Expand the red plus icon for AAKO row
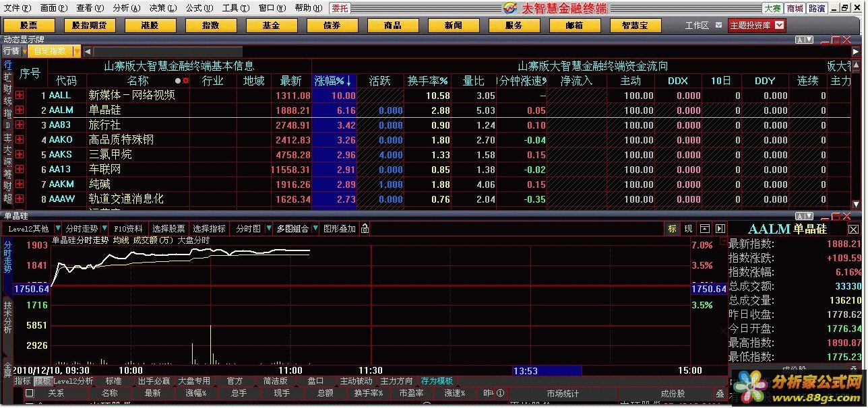Screen dimensions: 868x408 coord(19,140)
